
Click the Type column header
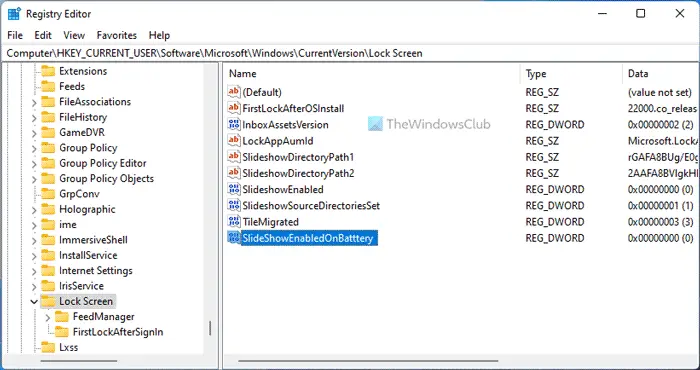pyautogui.click(x=571, y=74)
